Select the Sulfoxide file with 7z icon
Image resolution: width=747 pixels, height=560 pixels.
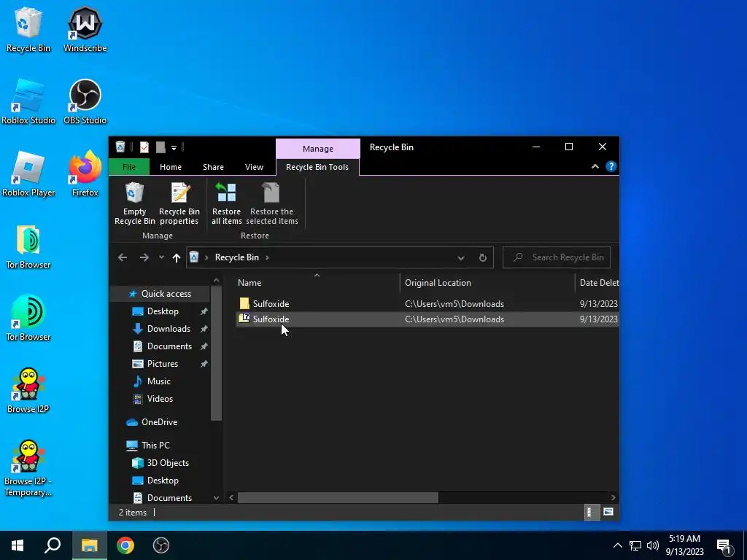427,319
